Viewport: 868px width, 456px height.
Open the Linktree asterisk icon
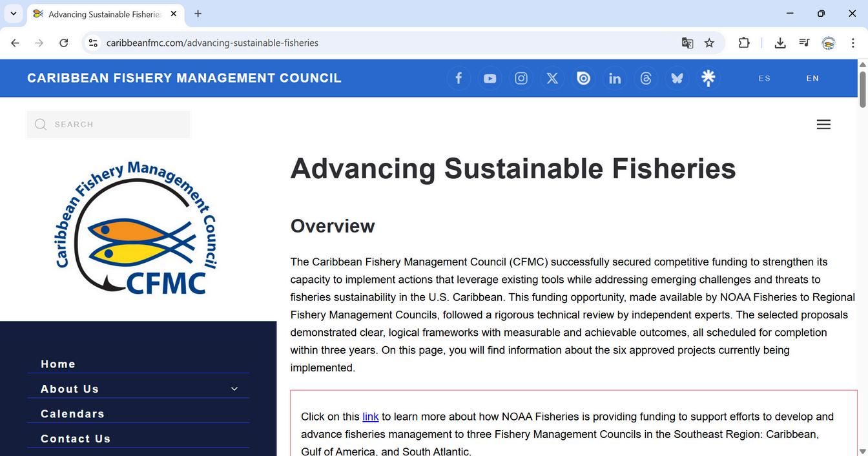point(708,78)
